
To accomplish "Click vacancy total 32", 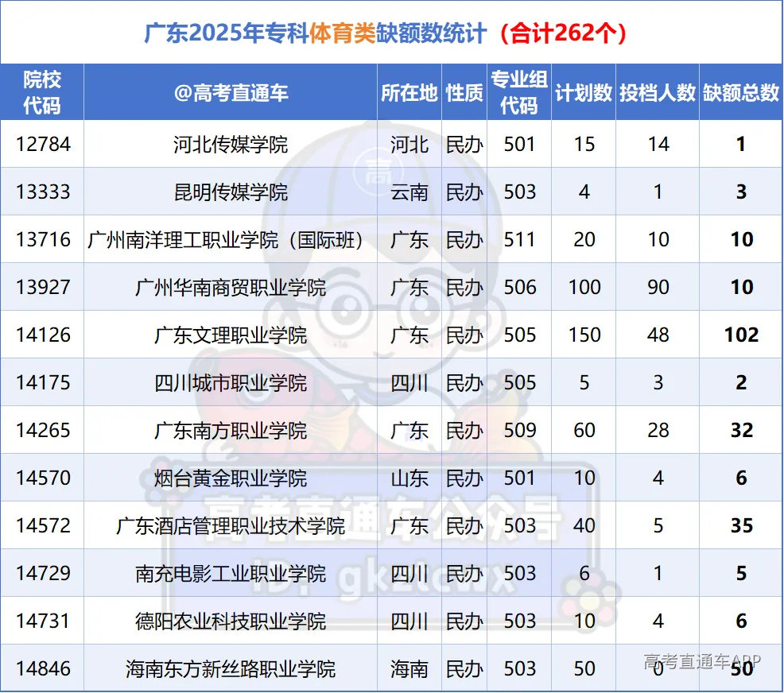I will pos(741,431).
